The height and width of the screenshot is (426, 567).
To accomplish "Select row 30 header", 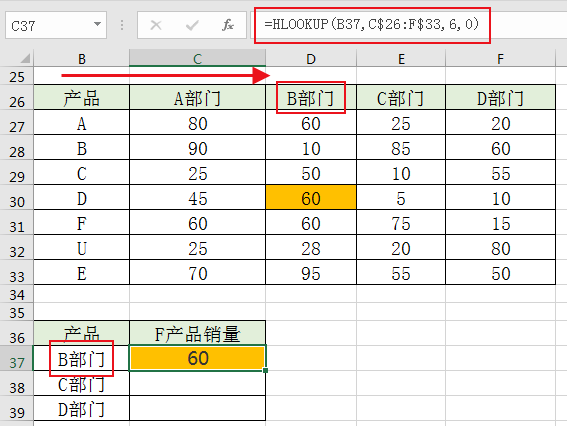I will 17,198.
